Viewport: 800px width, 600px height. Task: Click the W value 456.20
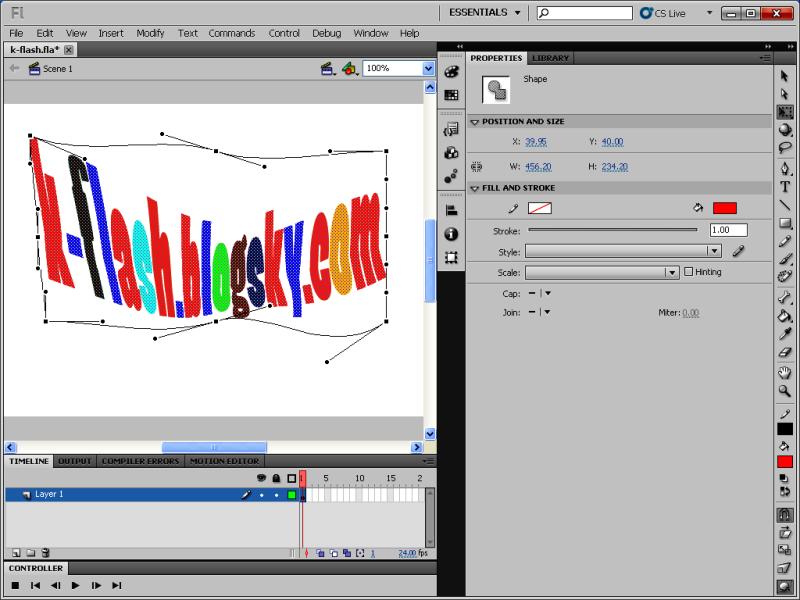538,166
